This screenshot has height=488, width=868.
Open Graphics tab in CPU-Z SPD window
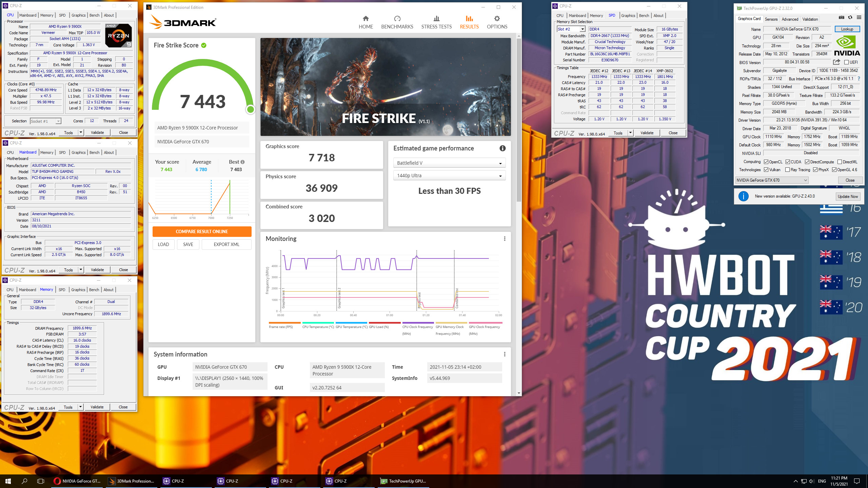click(628, 16)
